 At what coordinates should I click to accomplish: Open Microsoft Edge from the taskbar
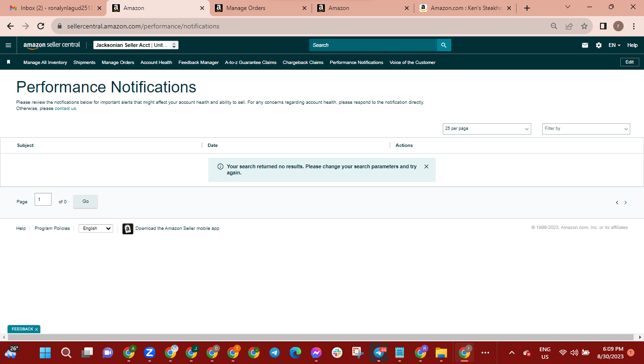click(295, 353)
